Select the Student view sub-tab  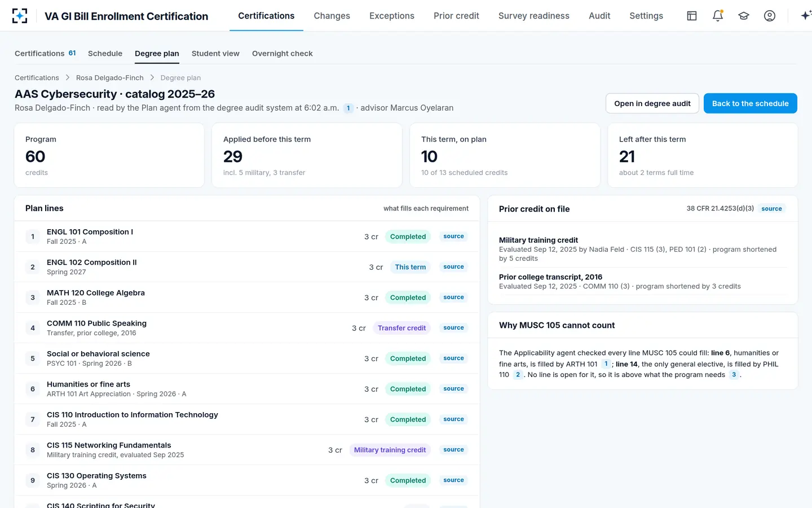point(215,54)
